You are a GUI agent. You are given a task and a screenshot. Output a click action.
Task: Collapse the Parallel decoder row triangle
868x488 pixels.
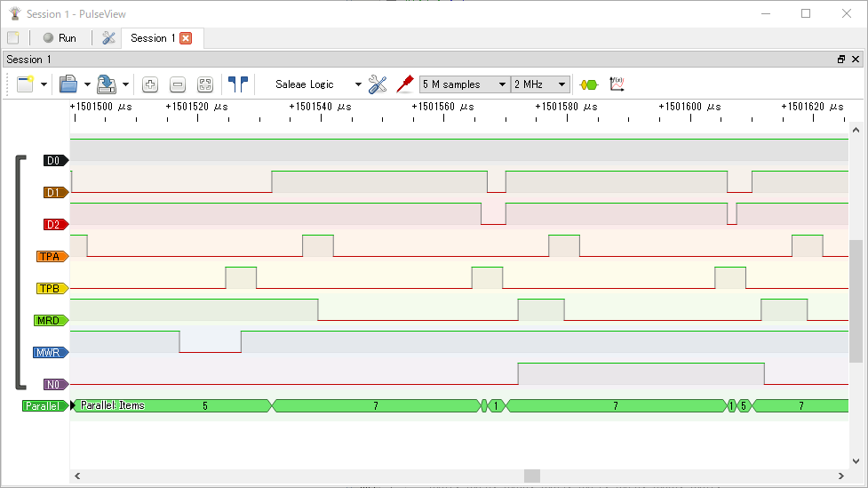(x=74, y=406)
